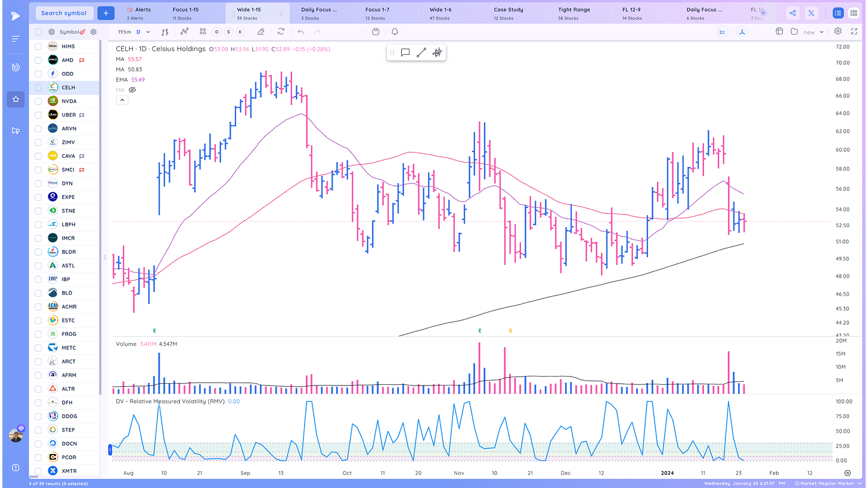Image resolution: width=868 pixels, height=488 pixels.
Task: Switch to grid table view layout
Action: tap(854, 13)
